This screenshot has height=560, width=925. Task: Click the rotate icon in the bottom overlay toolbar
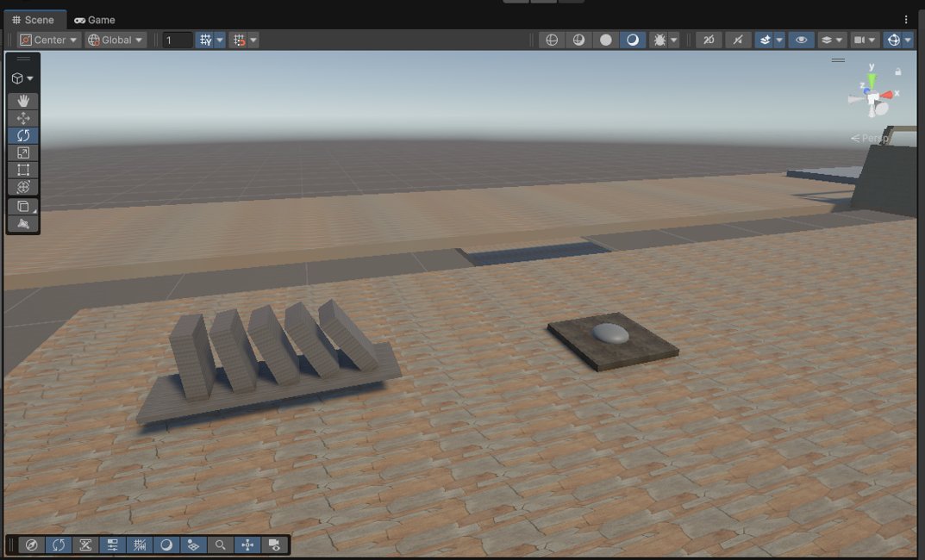pyautogui.click(x=59, y=544)
